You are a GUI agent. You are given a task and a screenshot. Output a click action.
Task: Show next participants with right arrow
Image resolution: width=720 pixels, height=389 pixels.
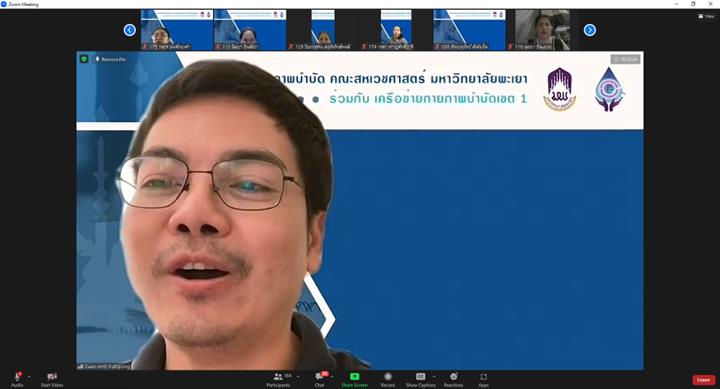pyautogui.click(x=590, y=30)
